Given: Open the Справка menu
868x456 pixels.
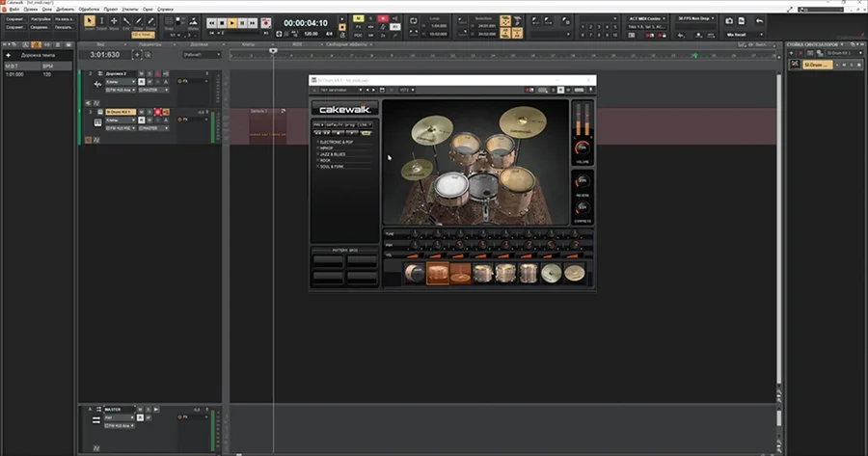Looking at the screenshot, I should (x=165, y=10).
